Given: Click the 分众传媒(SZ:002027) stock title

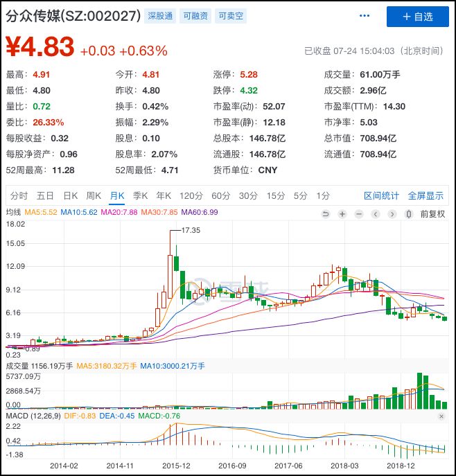Looking at the screenshot, I should pyautogui.click(x=73, y=16).
